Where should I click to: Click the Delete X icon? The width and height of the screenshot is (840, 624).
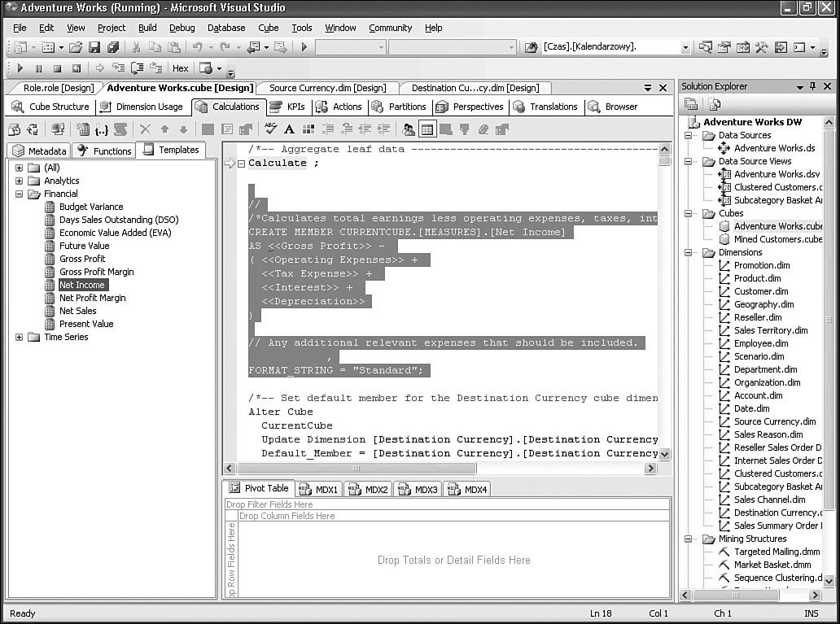coord(145,129)
